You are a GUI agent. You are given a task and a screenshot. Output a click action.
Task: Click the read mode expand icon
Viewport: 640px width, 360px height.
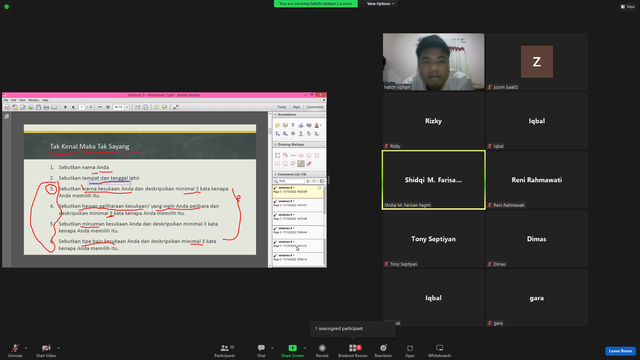(x=176, y=107)
